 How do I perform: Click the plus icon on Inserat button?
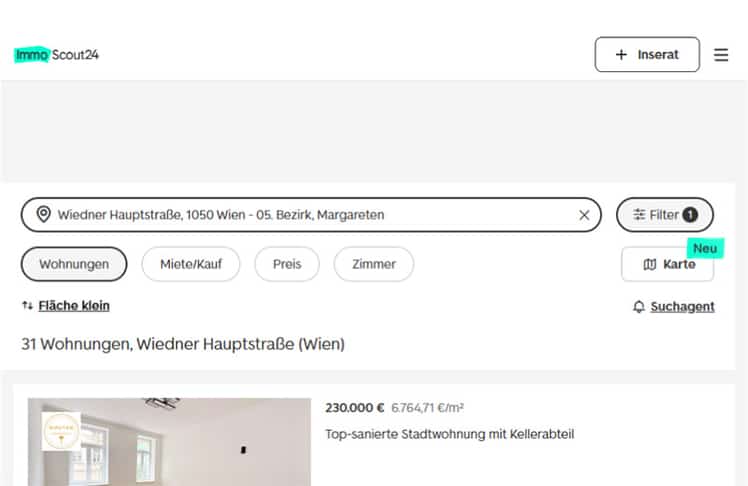621,54
